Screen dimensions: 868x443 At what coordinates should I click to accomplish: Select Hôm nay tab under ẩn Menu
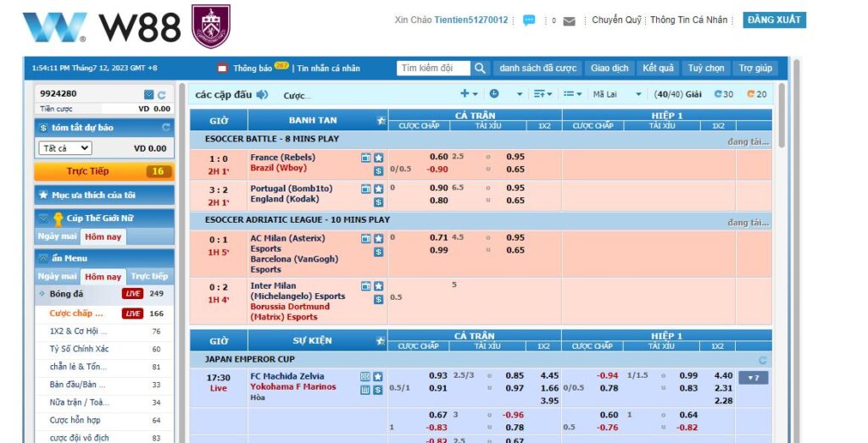coord(103,276)
